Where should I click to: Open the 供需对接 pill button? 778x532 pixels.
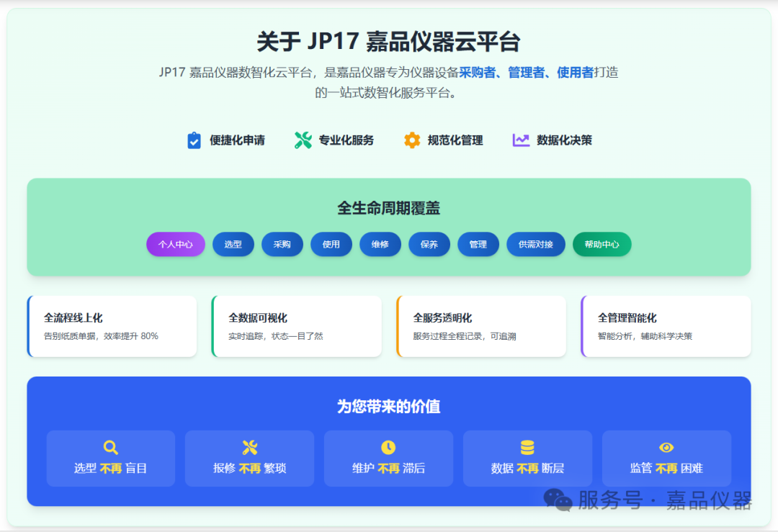536,245
